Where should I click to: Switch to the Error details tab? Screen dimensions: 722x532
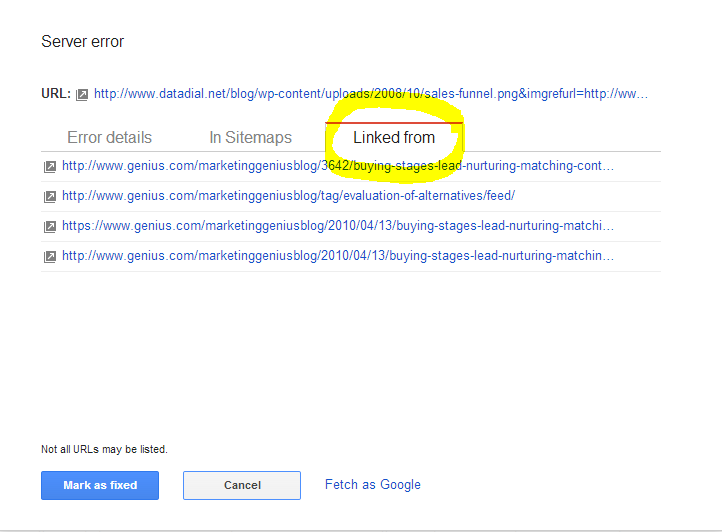tap(110, 137)
